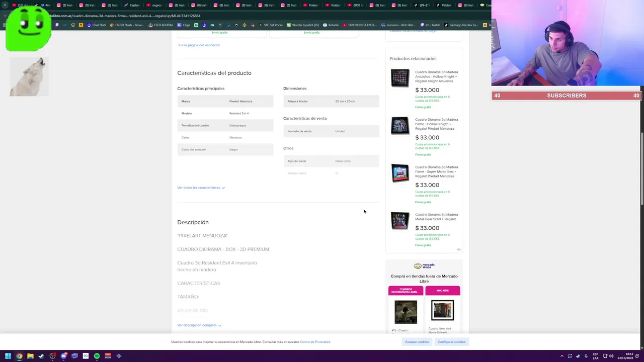Select the Panel único value
This screenshot has height=362, width=644.
[343, 161]
